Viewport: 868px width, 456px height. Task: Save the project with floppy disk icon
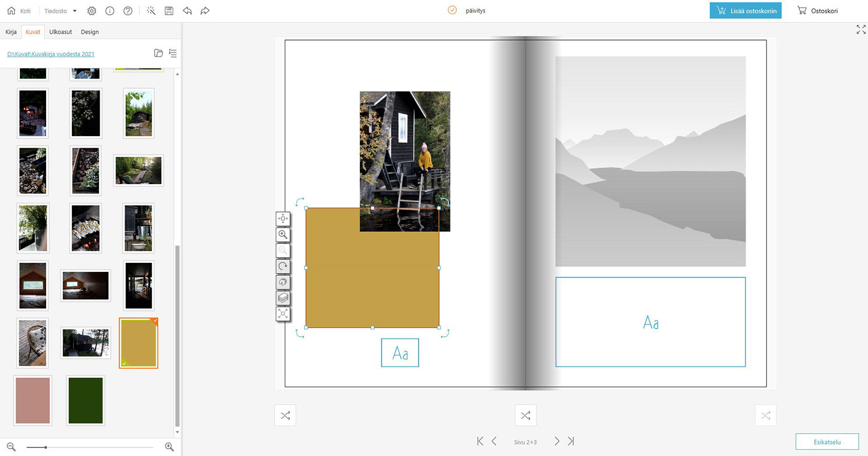[169, 11]
